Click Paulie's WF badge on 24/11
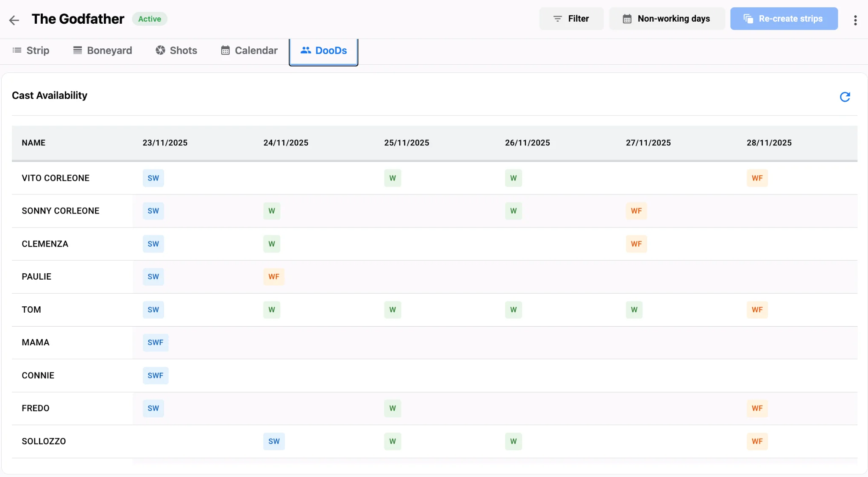868x477 pixels. pos(274,277)
